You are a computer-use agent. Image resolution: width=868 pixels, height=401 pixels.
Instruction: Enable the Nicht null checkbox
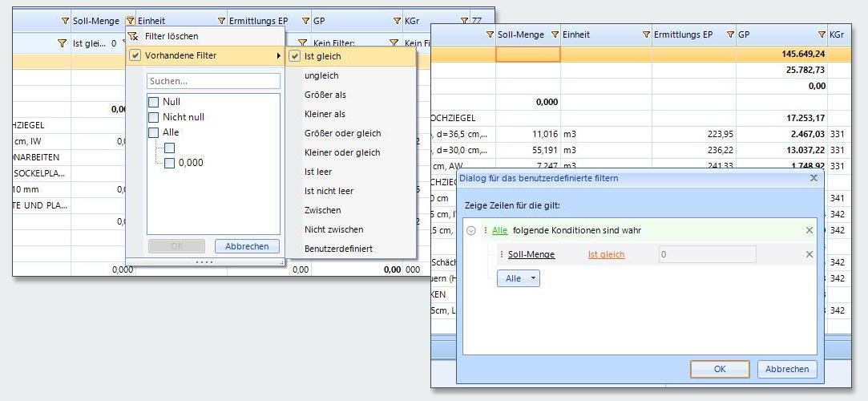tap(153, 117)
